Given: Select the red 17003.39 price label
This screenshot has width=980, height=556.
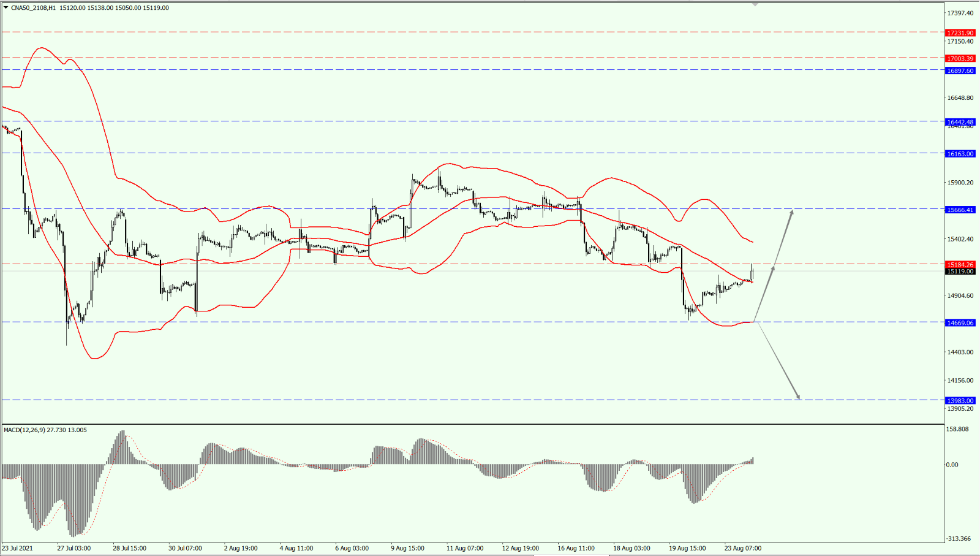Looking at the screenshot, I should pos(960,59).
